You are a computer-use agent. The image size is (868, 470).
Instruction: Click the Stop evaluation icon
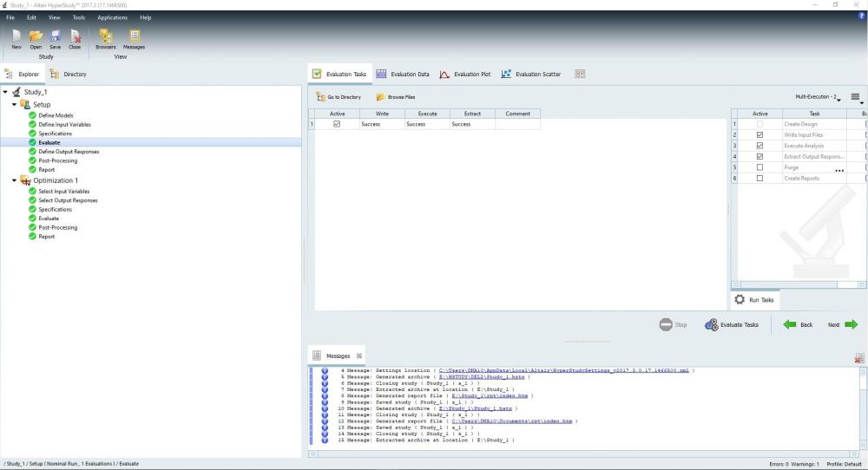coord(666,324)
